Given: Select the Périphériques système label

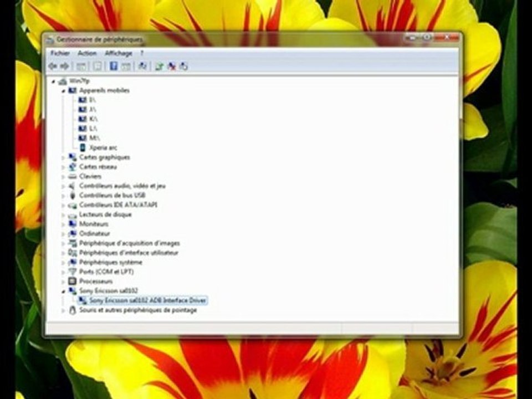Looking at the screenshot, I should pyautogui.click(x=111, y=262).
